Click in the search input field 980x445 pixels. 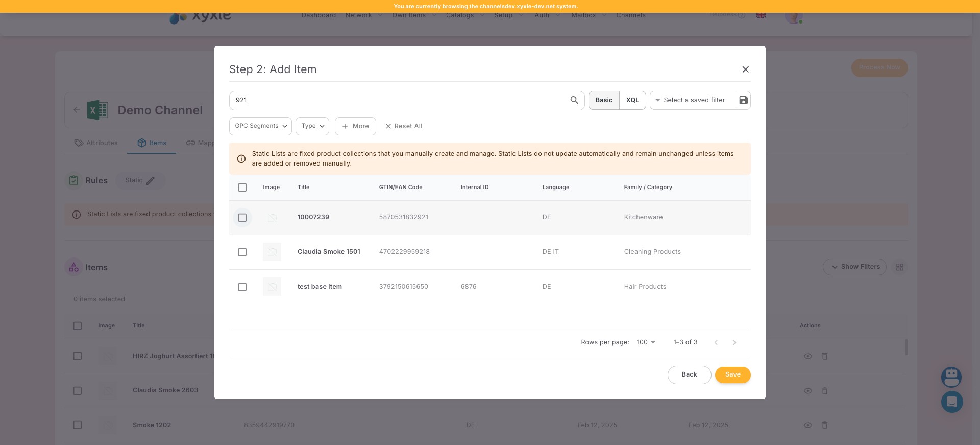pos(398,100)
